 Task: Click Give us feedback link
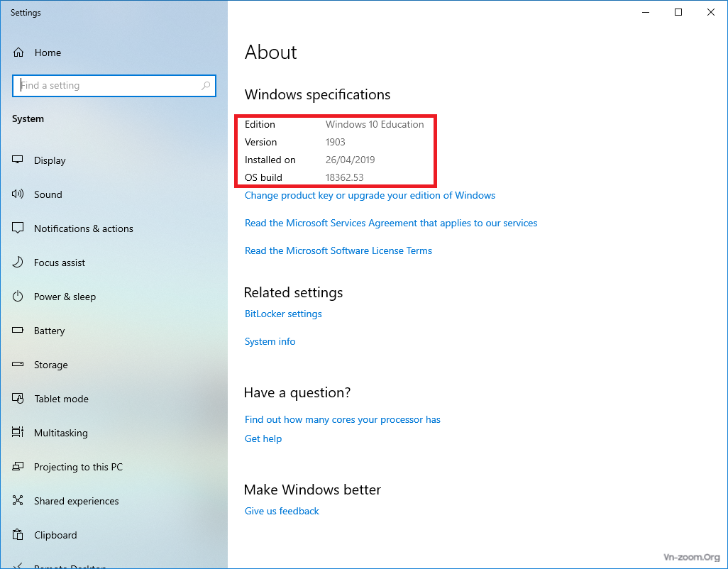tap(282, 511)
